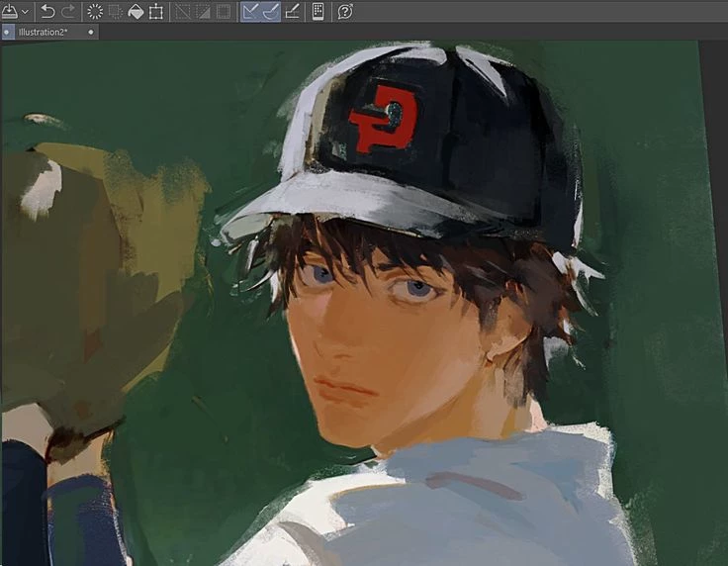The height and width of the screenshot is (566, 728).
Task: Enable Snap to Grid
Action: pos(293,12)
